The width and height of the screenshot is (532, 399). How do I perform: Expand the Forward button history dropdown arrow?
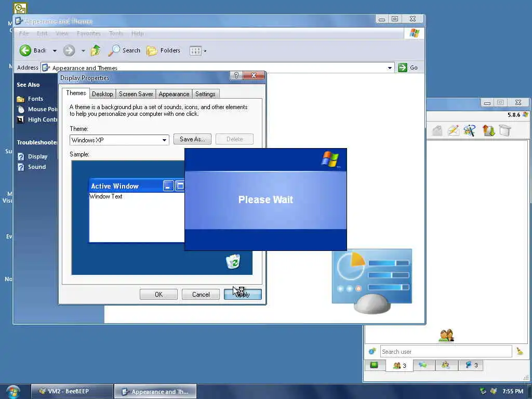coord(83,51)
